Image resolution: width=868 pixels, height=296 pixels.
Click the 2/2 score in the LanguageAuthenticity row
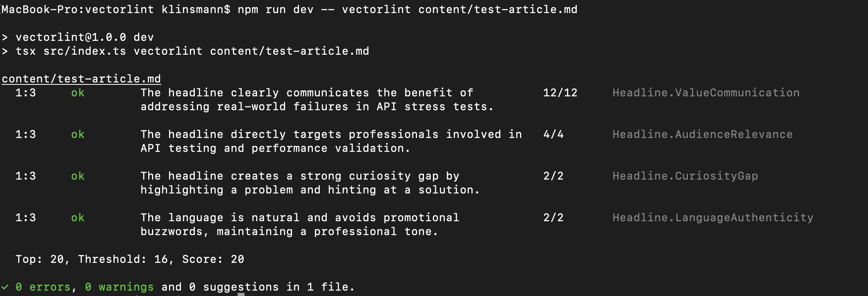pyautogui.click(x=553, y=218)
